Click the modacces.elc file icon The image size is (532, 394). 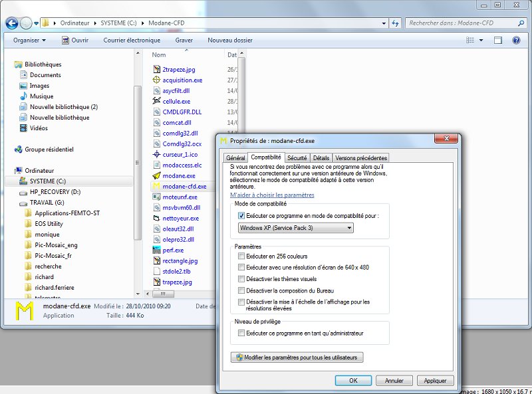click(x=156, y=165)
